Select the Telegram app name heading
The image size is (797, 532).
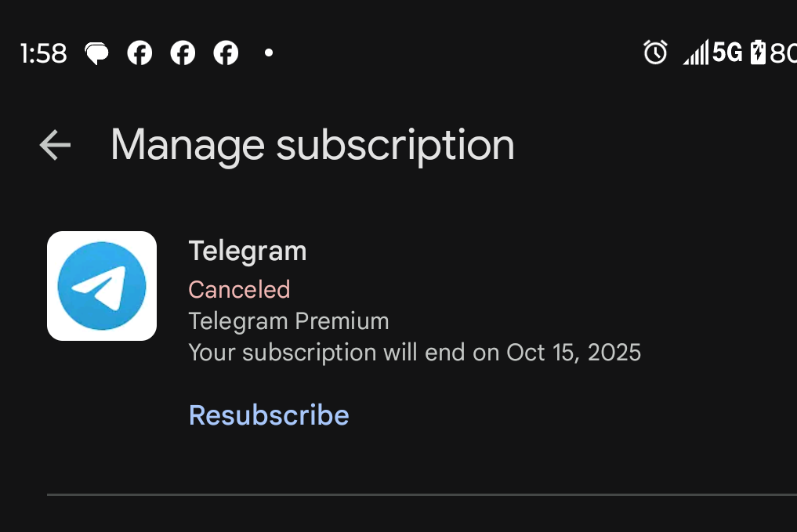tap(247, 252)
